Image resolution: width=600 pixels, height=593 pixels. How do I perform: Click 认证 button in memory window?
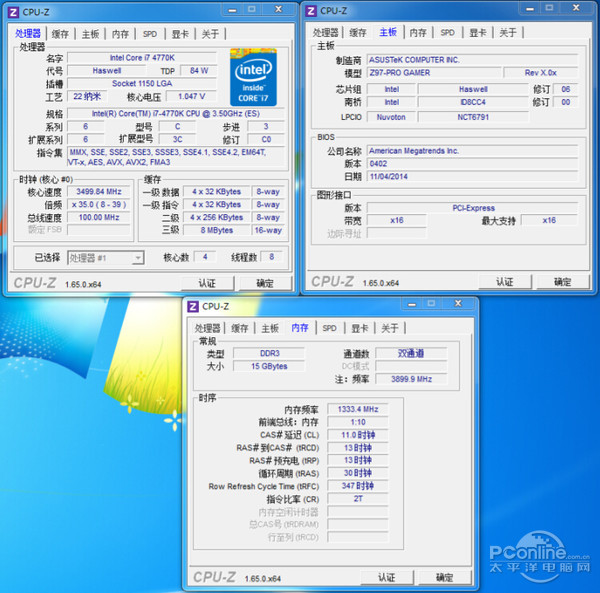386,578
